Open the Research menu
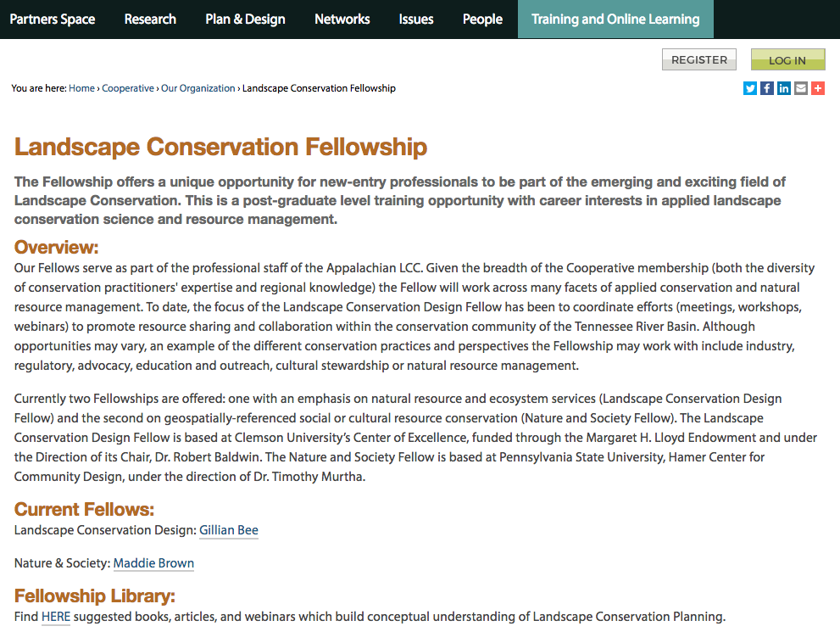Viewport: 840px width, 643px height. coord(150,19)
